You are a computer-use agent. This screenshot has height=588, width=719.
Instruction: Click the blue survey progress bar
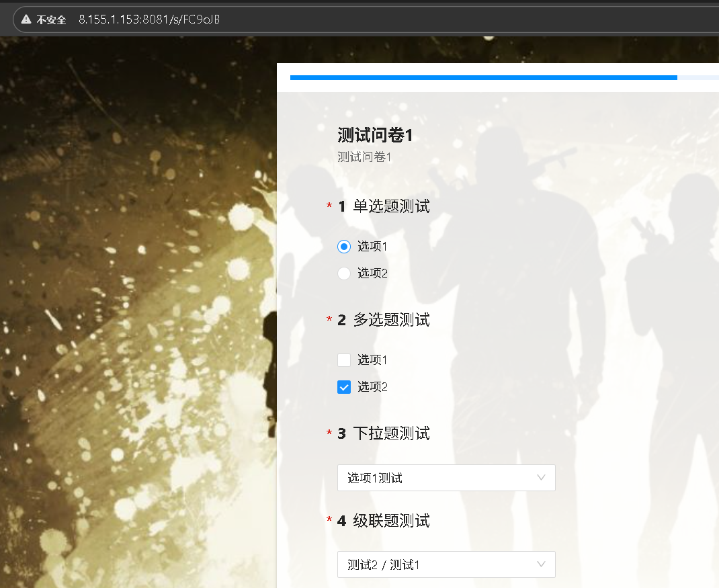tap(484, 77)
